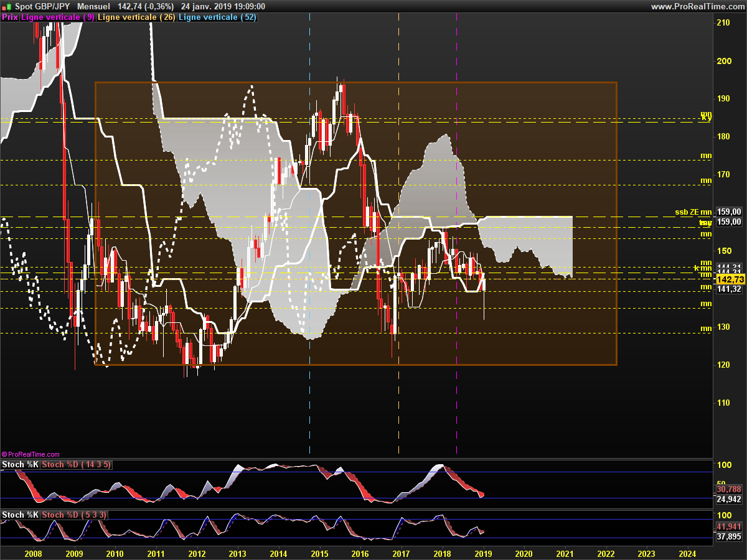Click the 2021 year label on time axis
Screen dimensions: 747x560
[x=565, y=553]
